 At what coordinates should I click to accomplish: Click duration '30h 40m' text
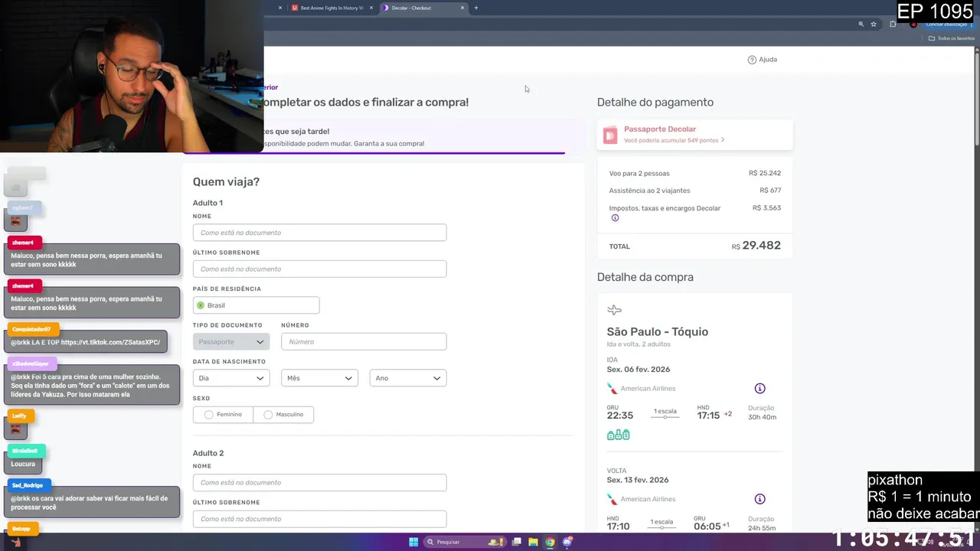(x=762, y=417)
